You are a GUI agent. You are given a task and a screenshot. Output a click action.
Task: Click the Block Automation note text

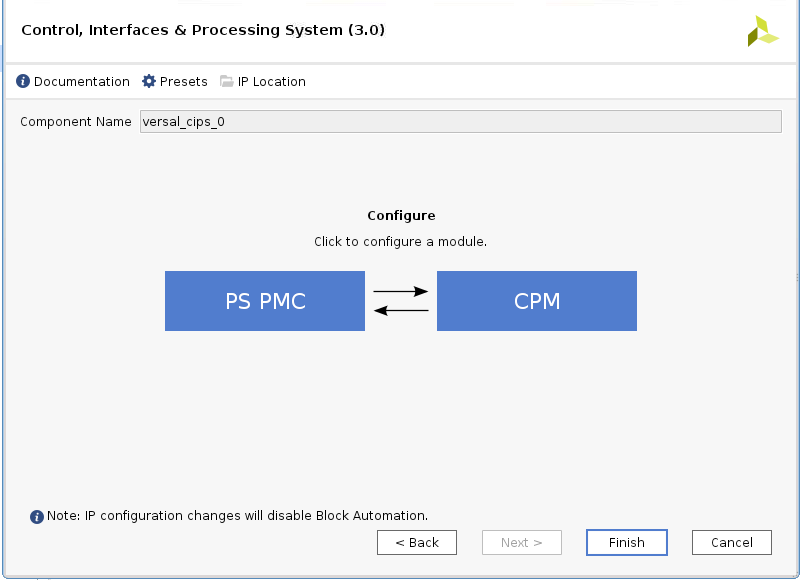(237, 516)
